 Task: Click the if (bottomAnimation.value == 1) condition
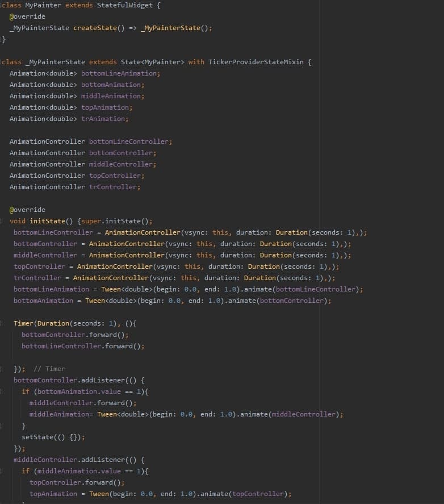[x=85, y=391]
